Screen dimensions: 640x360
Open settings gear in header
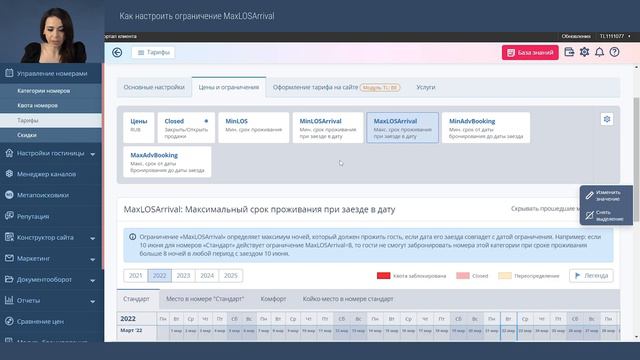coord(584,52)
